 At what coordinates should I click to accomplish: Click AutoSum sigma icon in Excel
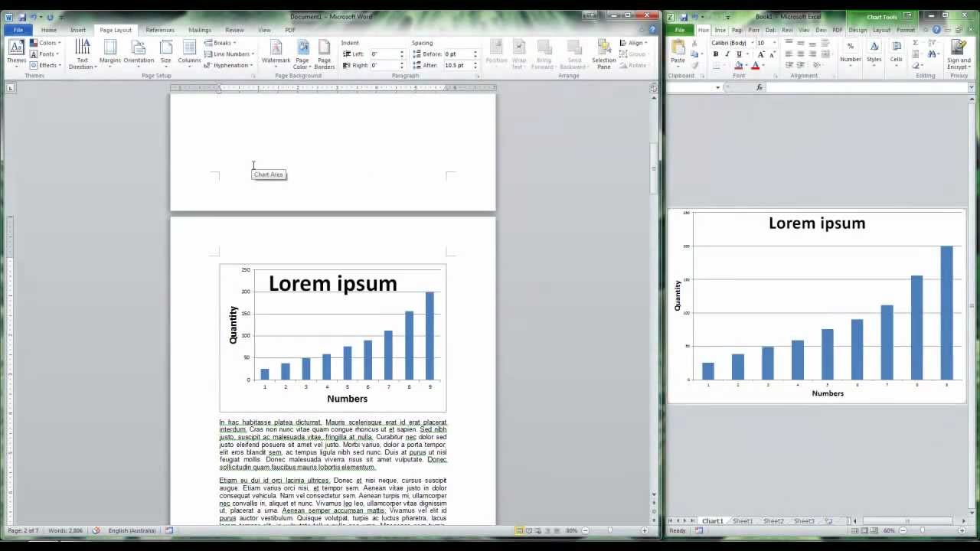click(916, 44)
